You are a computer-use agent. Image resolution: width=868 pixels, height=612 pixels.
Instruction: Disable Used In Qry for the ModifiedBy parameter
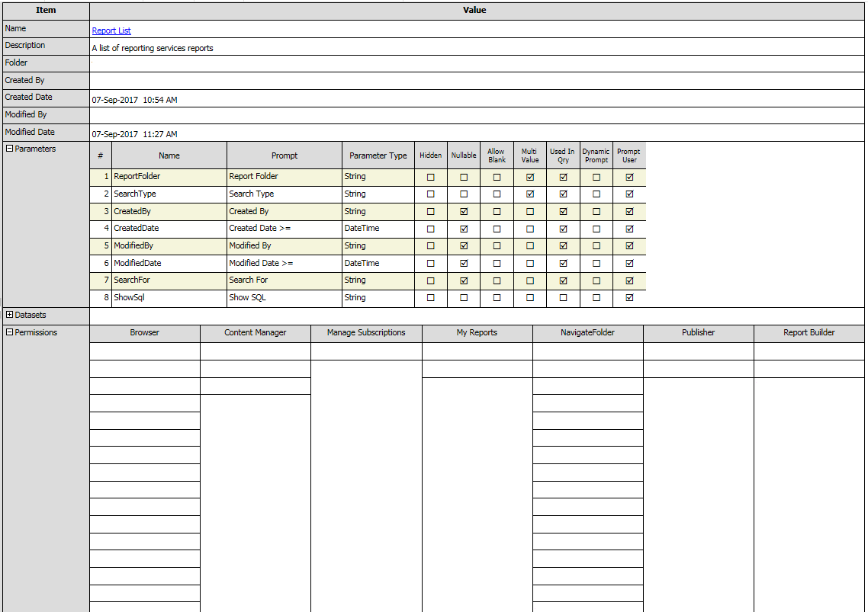click(563, 245)
